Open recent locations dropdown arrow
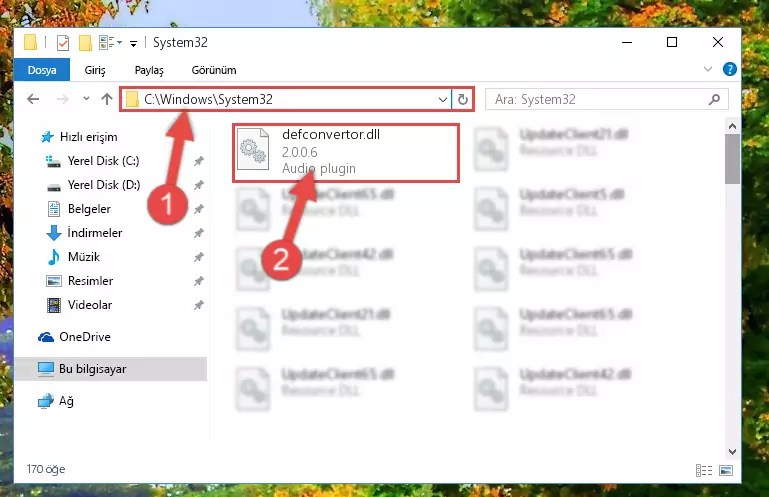This screenshot has width=769, height=497. (x=86, y=99)
